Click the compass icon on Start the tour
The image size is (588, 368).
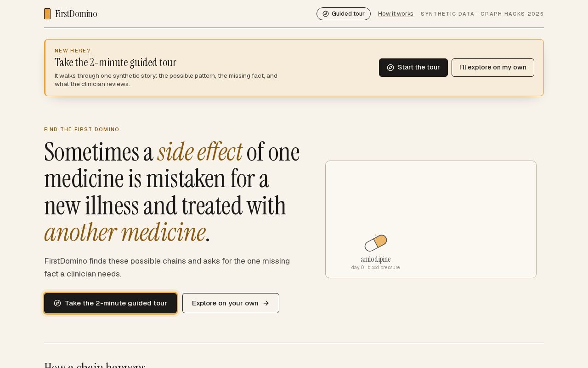point(390,68)
